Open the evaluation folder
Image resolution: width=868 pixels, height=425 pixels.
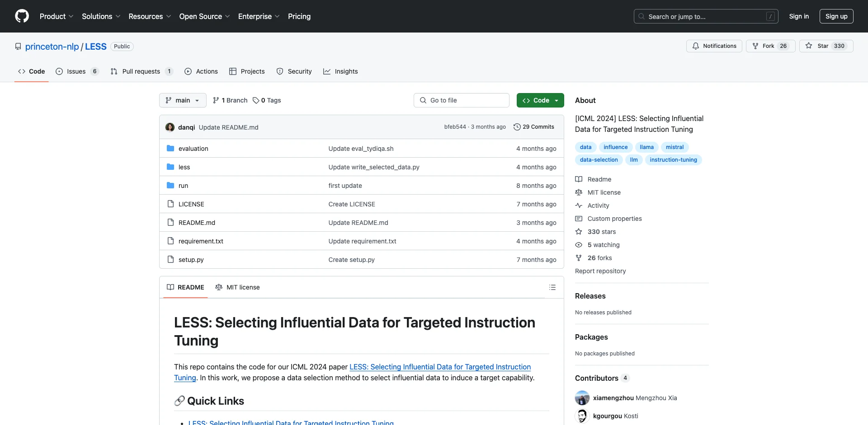(x=193, y=149)
